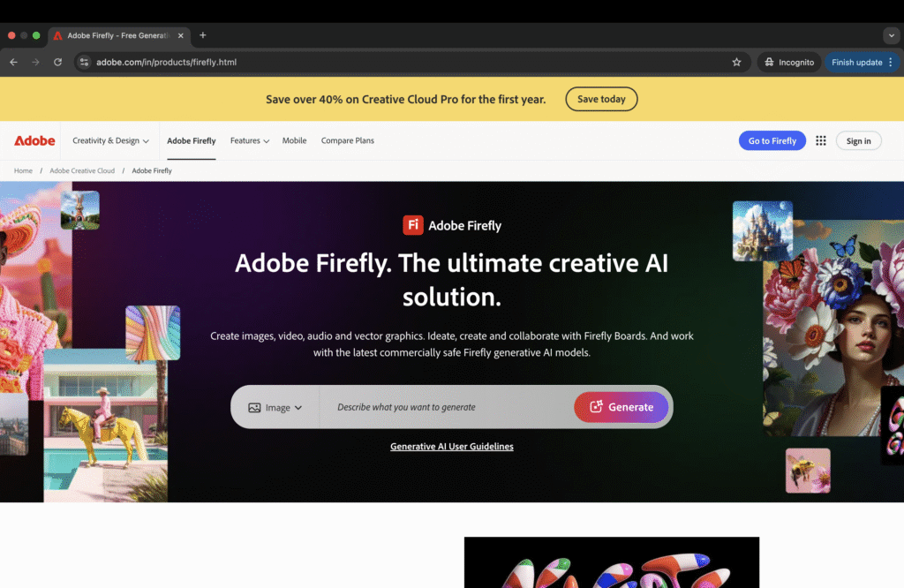Screen dimensions: 904x588
Task: Go back to previous page
Action: [13, 63]
